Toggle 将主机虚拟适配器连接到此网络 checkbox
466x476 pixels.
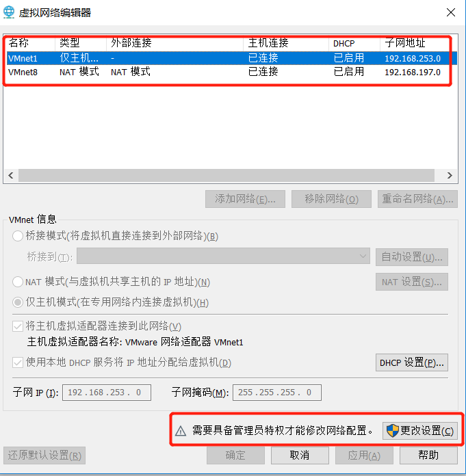pyautogui.click(x=18, y=326)
